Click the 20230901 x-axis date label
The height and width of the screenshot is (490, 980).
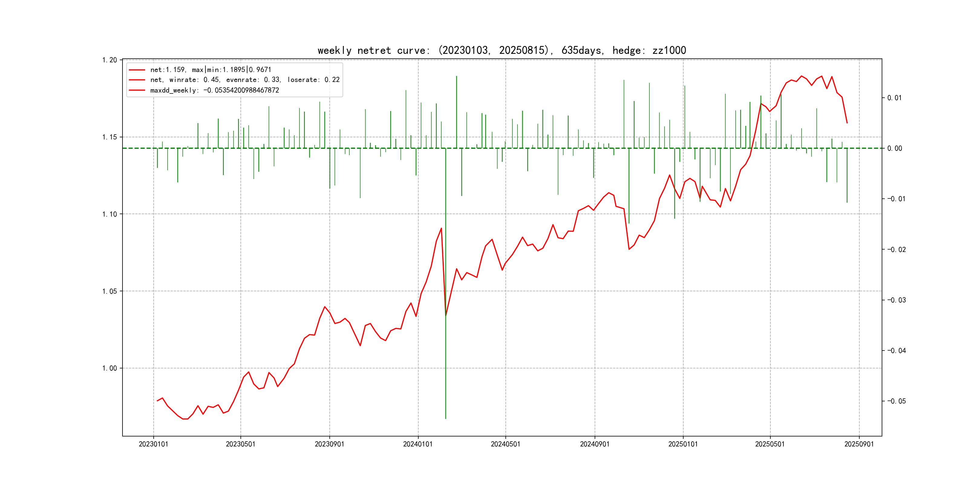(x=329, y=444)
